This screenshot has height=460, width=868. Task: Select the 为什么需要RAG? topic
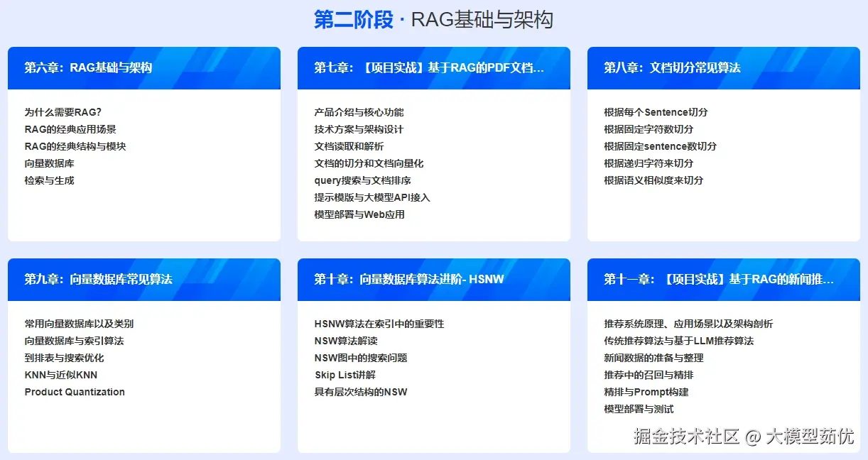click(61, 111)
